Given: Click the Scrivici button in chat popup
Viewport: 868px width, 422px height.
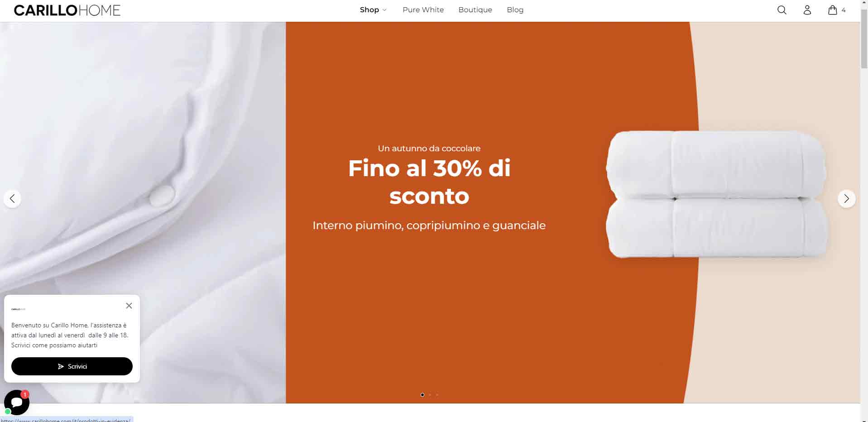Looking at the screenshot, I should pyautogui.click(x=72, y=366).
